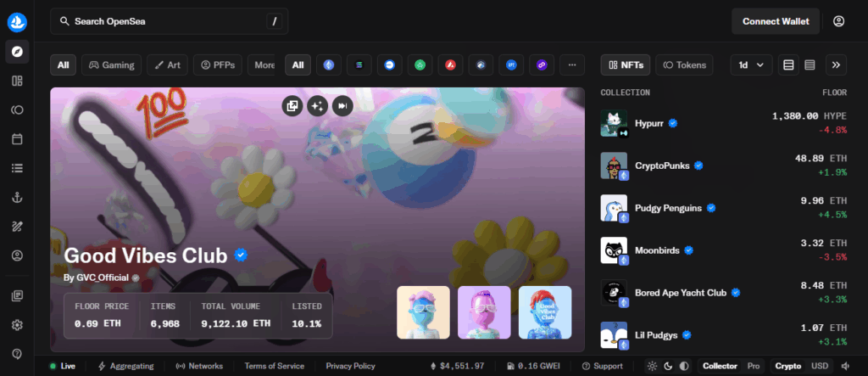Expand more chains with the ellipsis button

point(572,65)
